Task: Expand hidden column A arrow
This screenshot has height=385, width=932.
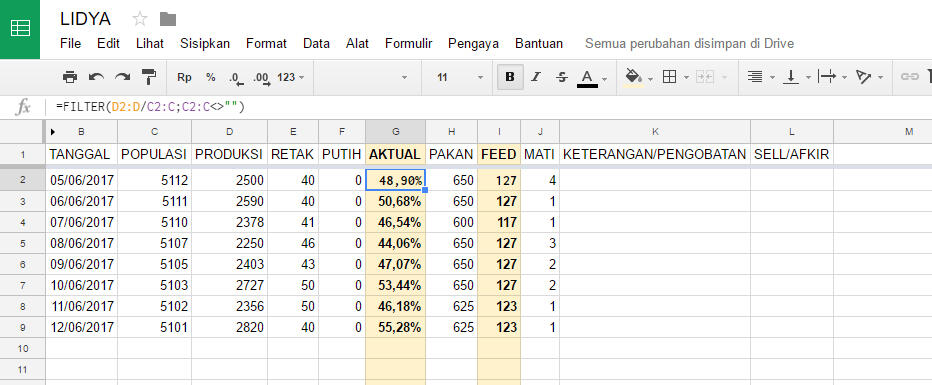Action: coord(52,132)
